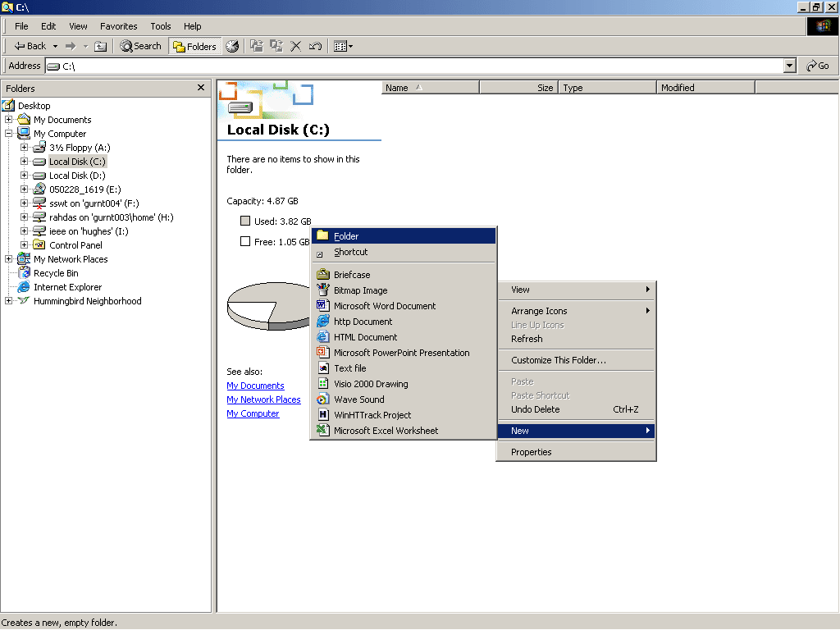Click the Folders toolbar icon

pyautogui.click(x=194, y=46)
